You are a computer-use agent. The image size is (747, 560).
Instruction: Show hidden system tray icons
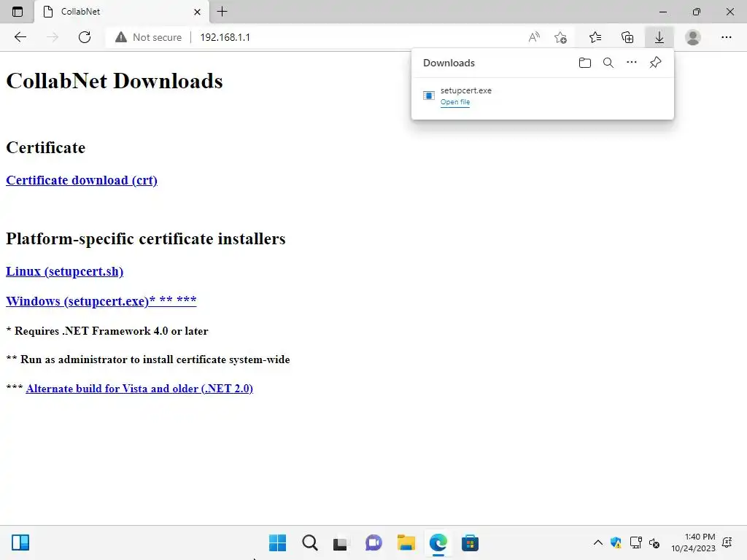point(598,542)
